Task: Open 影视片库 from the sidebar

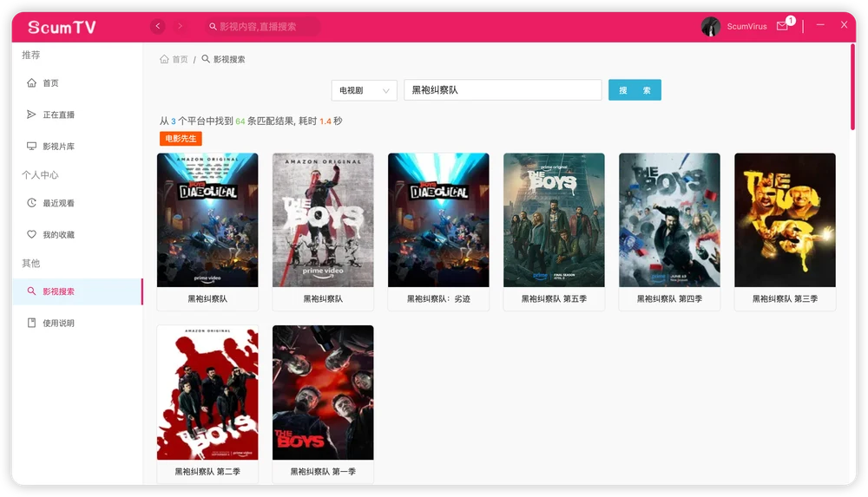Action: [x=77, y=146]
